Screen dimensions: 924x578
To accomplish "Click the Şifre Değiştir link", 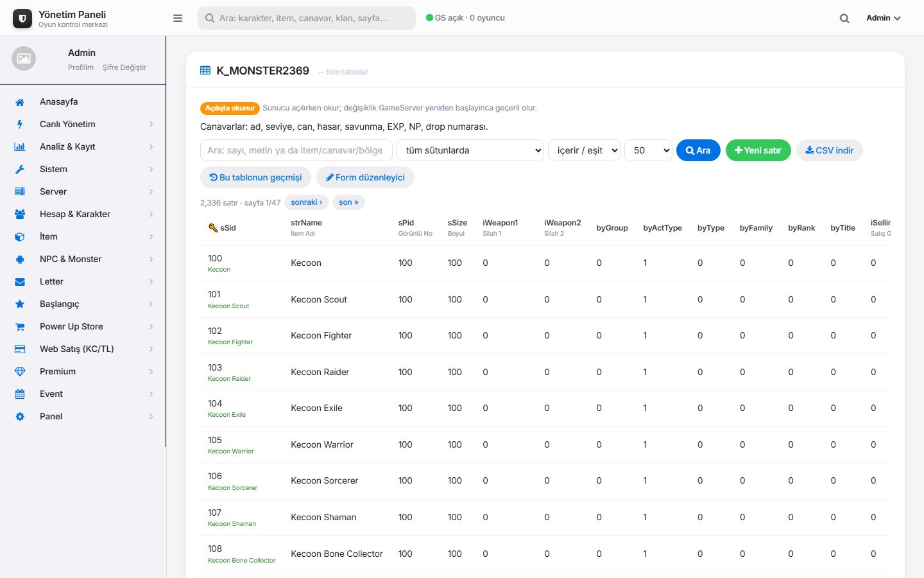I will [x=124, y=67].
